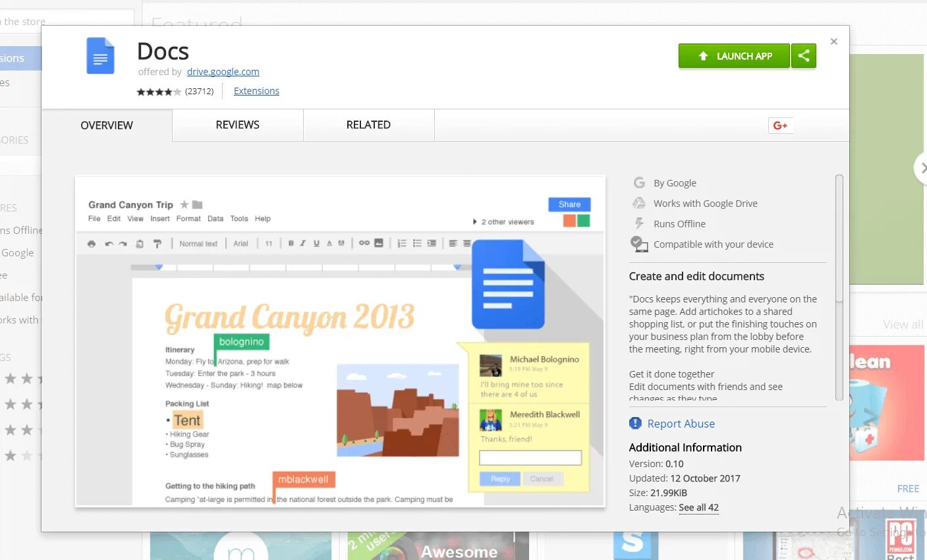
Task: Click the Google+ share button
Action: (781, 125)
